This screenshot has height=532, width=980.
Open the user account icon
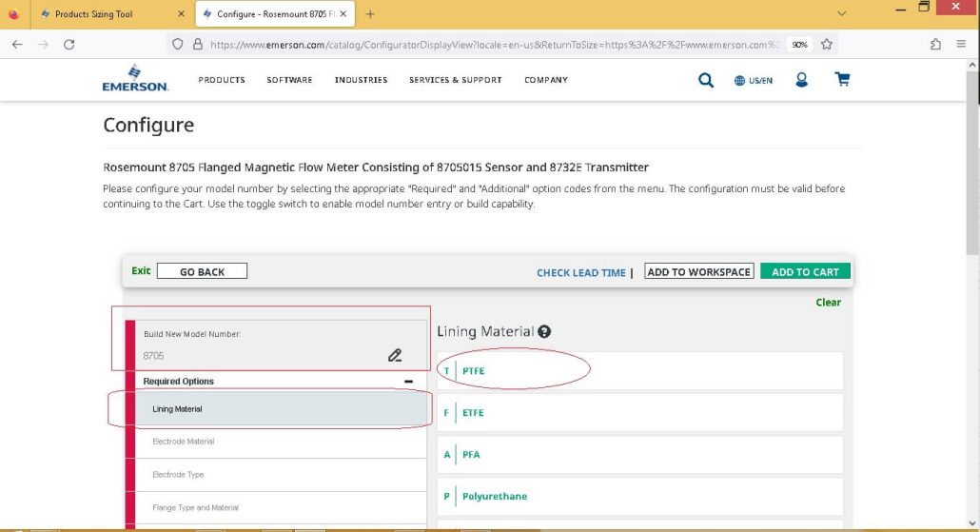(801, 79)
